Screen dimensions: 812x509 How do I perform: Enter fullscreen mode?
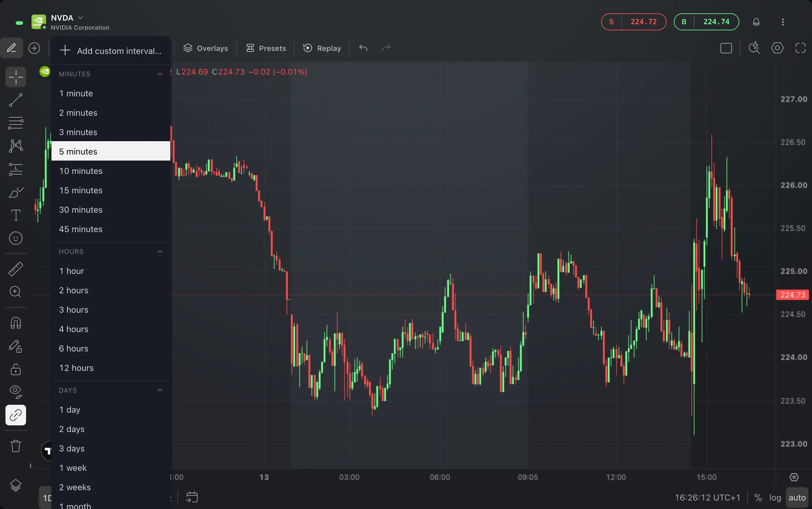(x=800, y=48)
